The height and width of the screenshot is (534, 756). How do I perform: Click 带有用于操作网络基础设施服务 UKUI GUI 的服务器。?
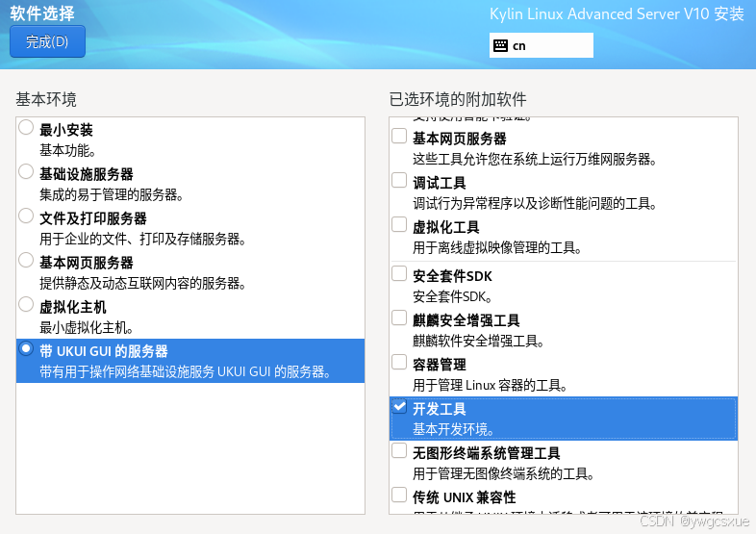coord(185,372)
